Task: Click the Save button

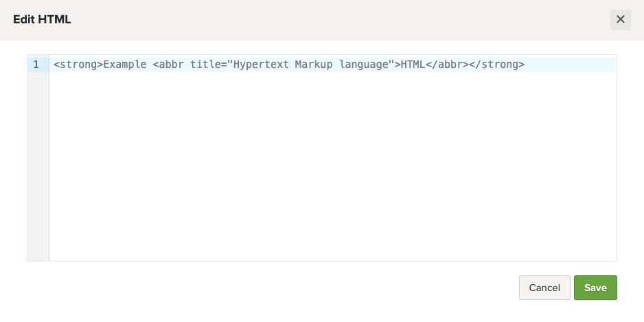Action: [595, 288]
